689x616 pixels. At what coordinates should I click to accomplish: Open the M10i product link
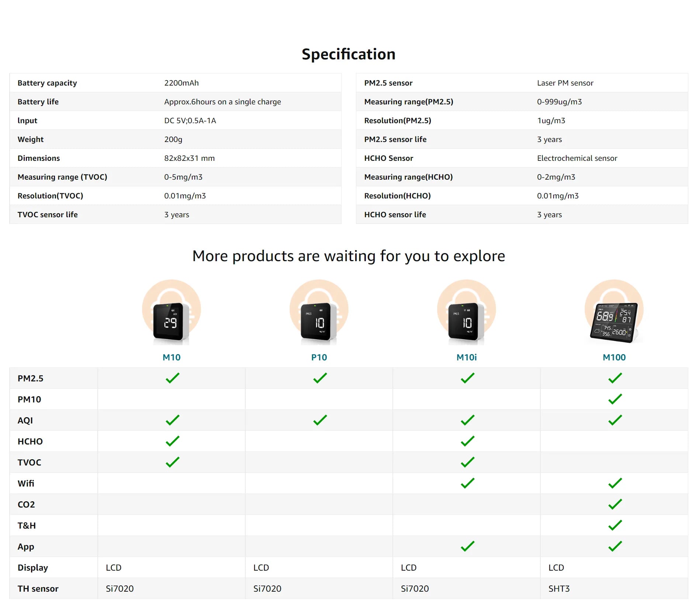(467, 357)
